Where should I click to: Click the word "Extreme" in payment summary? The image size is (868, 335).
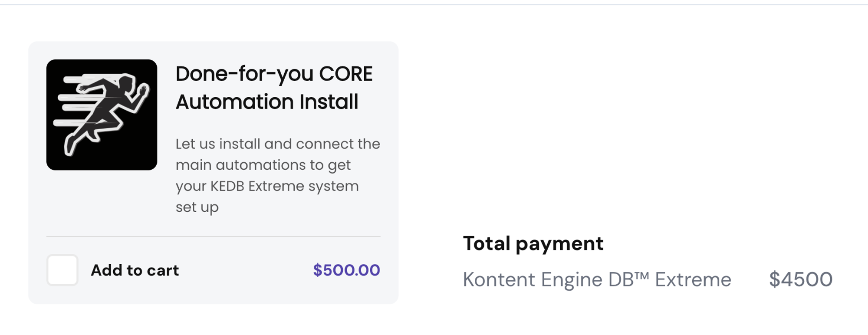pyautogui.click(x=693, y=279)
